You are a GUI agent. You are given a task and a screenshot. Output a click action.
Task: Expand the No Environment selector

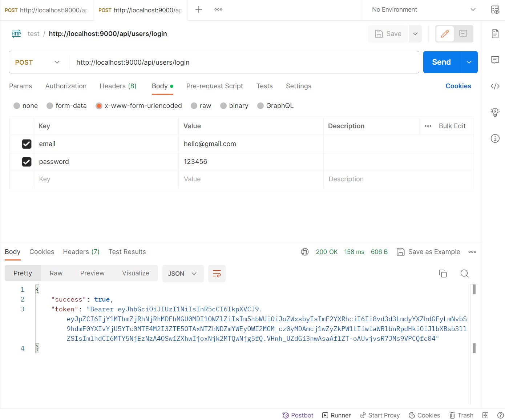[423, 10]
